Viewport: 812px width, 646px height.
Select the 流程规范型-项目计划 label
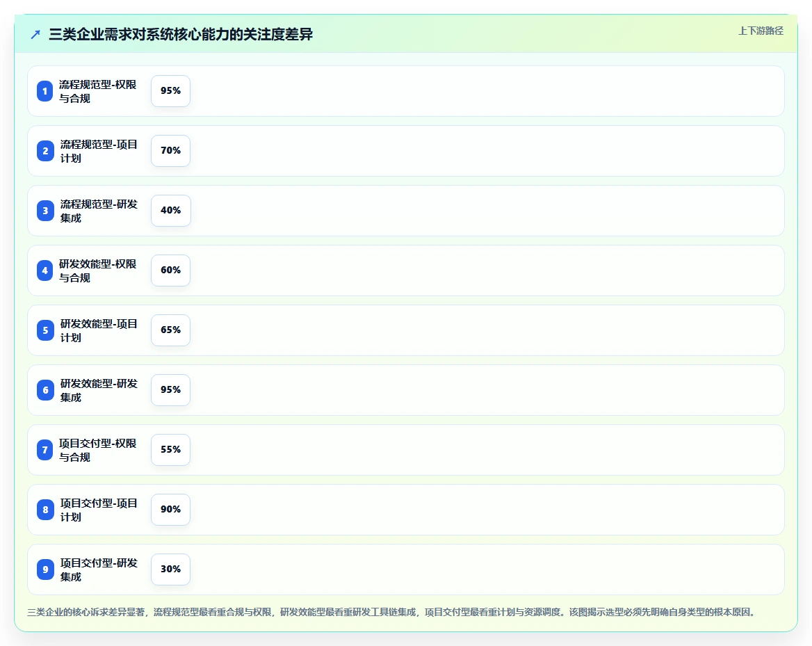pyautogui.click(x=99, y=152)
